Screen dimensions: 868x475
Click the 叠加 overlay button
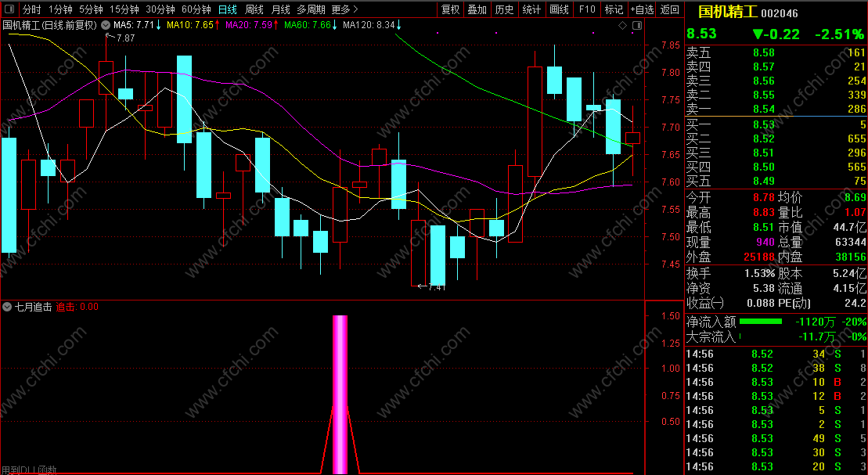coord(477,9)
